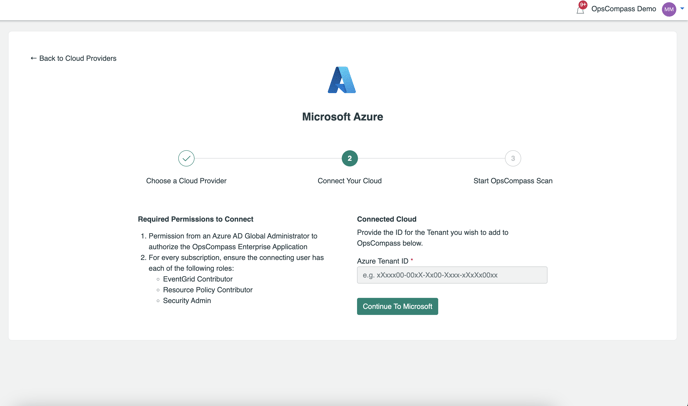688x406 pixels.
Task: Select step 3 circle indicator
Action: point(513,158)
